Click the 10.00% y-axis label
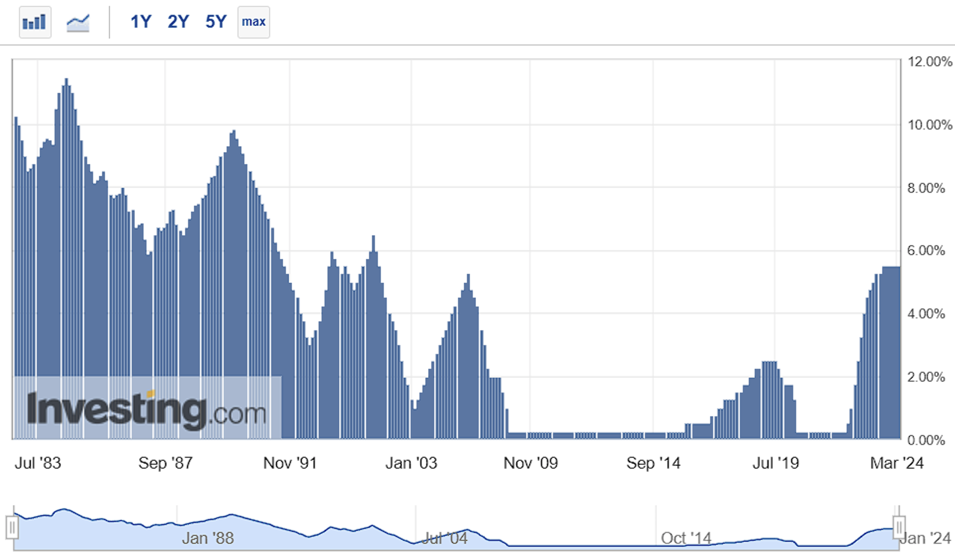Image resolution: width=955 pixels, height=560 pixels. click(930, 125)
